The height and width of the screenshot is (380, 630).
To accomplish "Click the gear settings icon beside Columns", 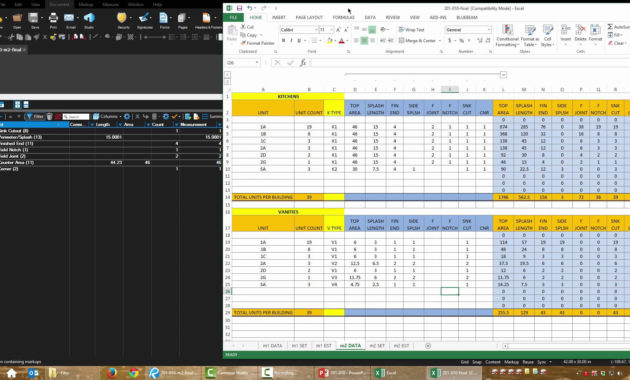I will click(127, 116).
